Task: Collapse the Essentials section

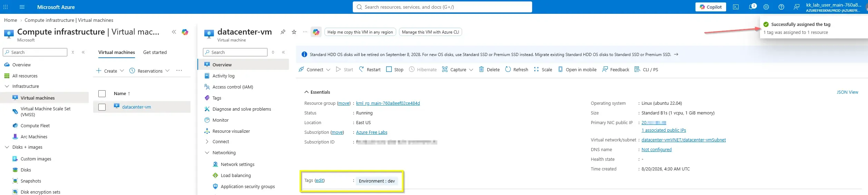Action: pos(306,92)
